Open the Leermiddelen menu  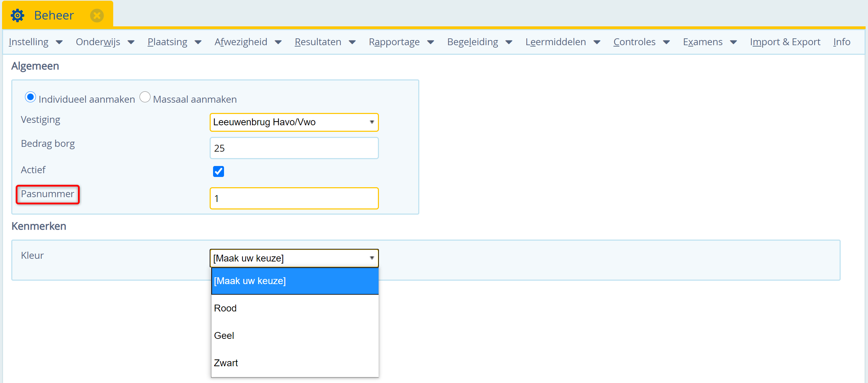[x=556, y=42]
